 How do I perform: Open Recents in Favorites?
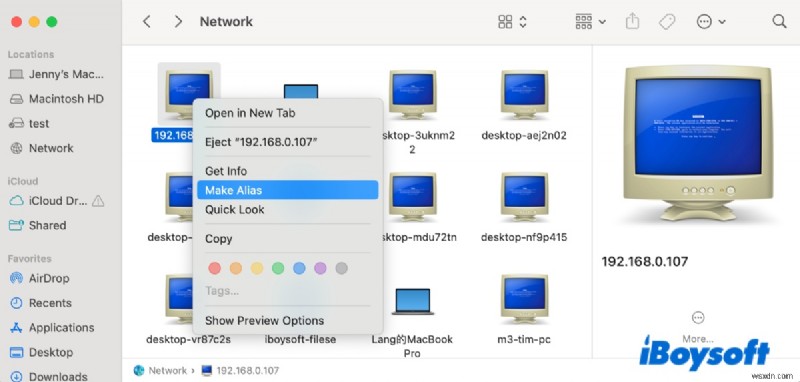click(41, 303)
